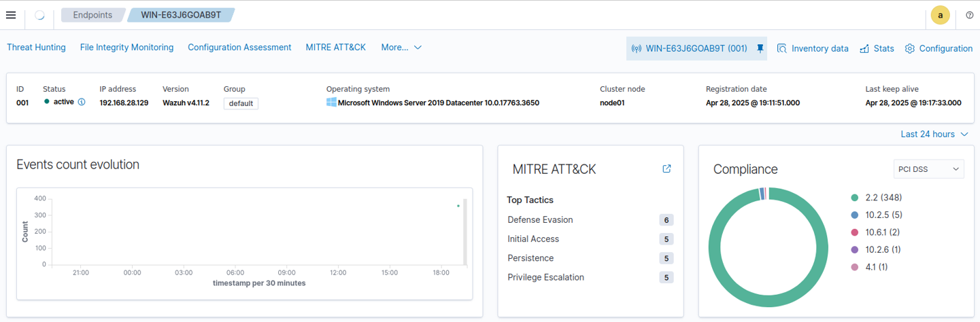Click the IP address 192.168.28.129
Screen dimensions: 980x322
point(124,103)
